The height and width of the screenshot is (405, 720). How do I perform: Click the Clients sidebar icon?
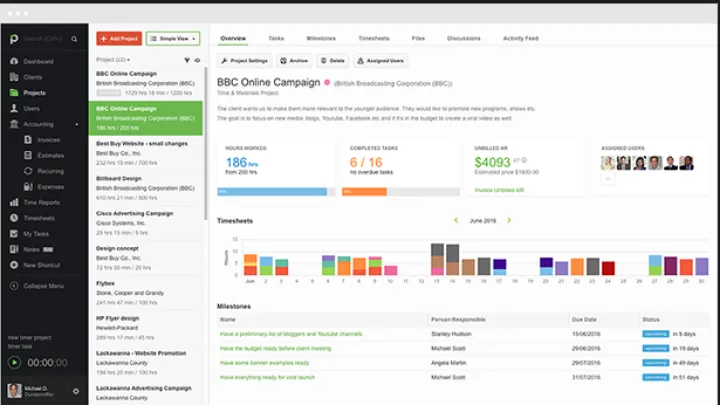pyautogui.click(x=14, y=77)
